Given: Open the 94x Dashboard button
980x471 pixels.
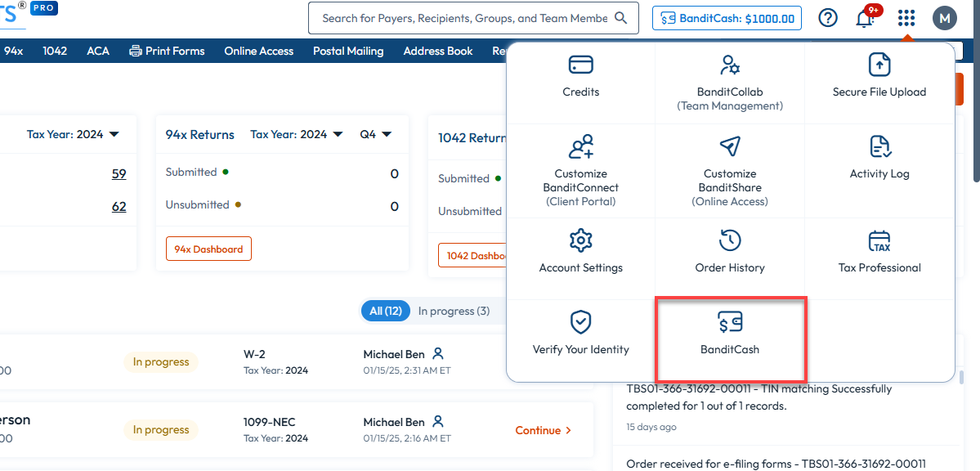Looking at the screenshot, I should (208, 249).
